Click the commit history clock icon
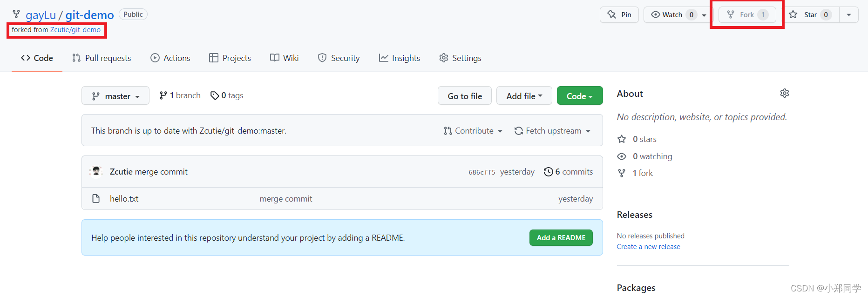 click(549, 172)
